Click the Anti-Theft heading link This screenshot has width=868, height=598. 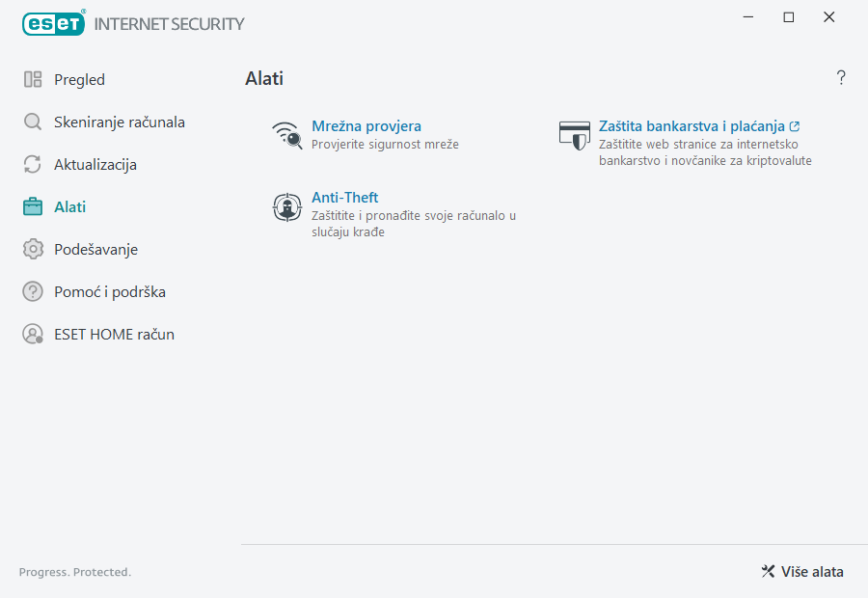344,197
